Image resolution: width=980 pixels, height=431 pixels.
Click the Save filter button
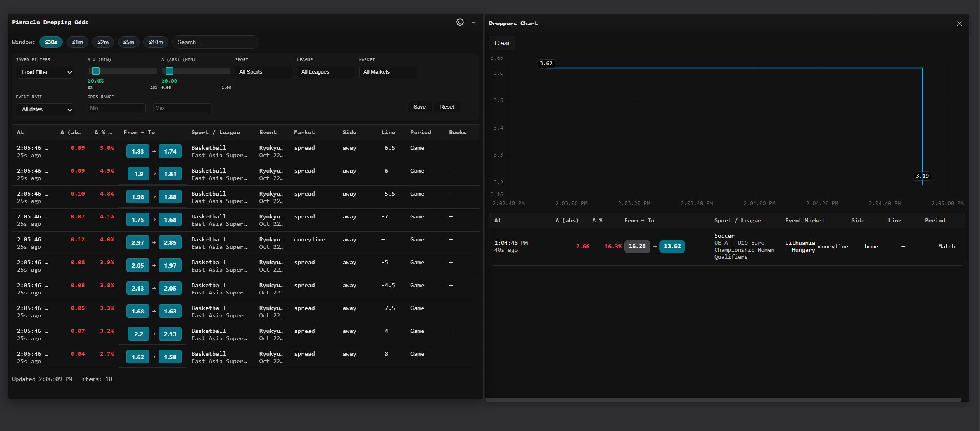pos(419,107)
